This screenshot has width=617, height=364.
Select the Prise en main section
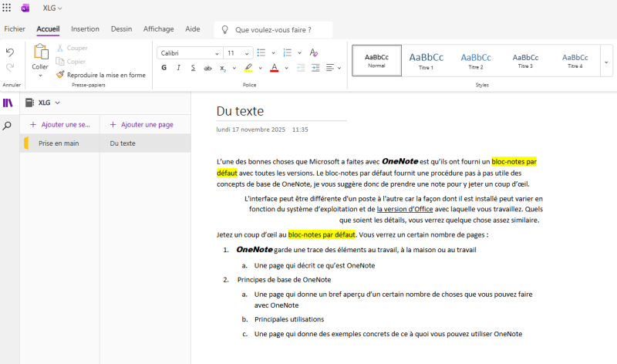coord(60,143)
